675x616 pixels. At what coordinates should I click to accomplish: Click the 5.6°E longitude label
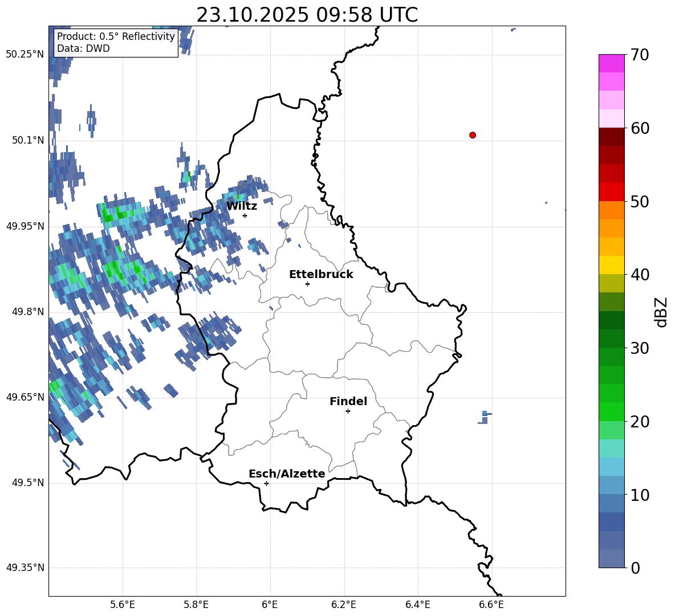[123, 605]
